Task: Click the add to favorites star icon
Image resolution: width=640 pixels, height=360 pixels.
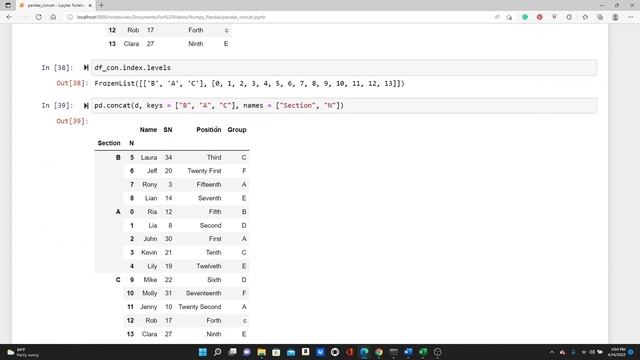Action: [509, 17]
